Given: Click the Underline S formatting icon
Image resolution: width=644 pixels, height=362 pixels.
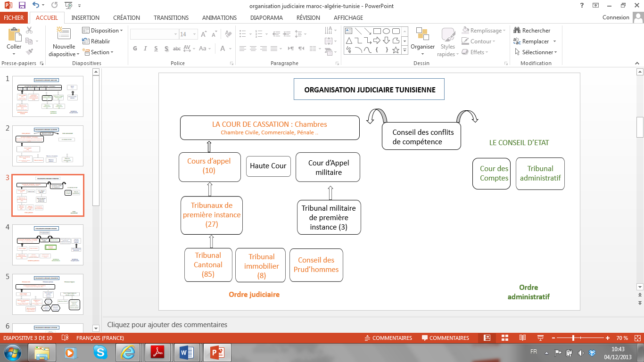Looking at the screenshot, I should point(156,49).
